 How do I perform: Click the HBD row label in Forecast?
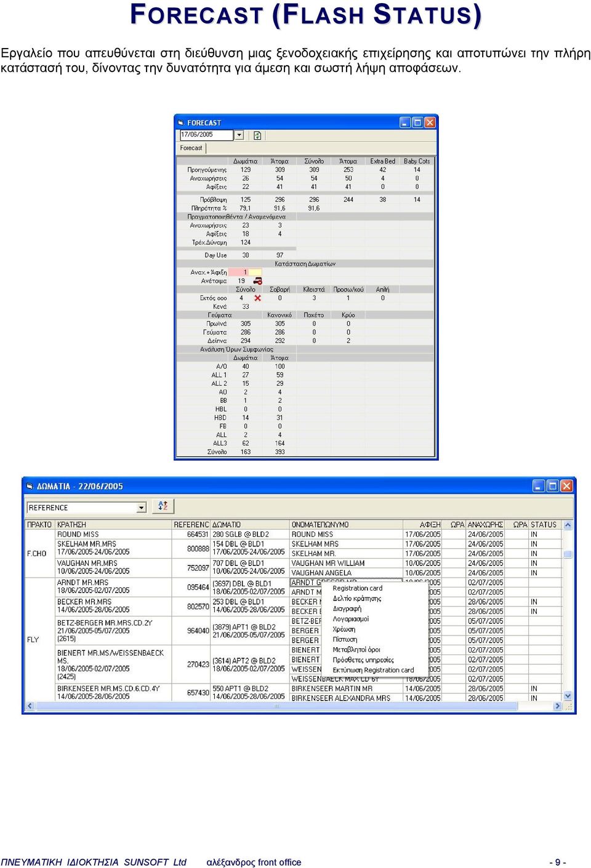pyautogui.click(x=220, y=418)
